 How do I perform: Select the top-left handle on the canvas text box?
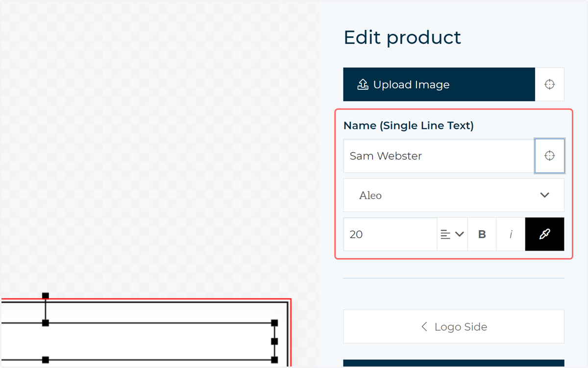click(46, 323)
